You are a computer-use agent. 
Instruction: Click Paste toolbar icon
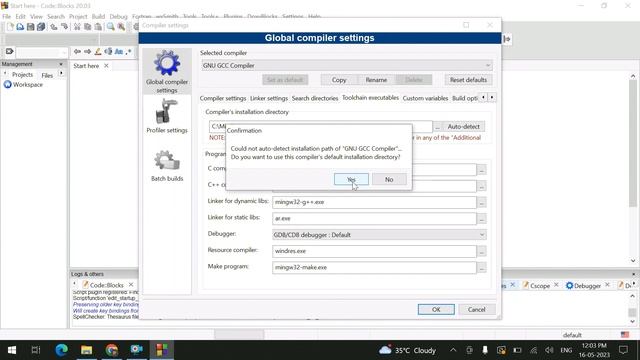point(98,27)
